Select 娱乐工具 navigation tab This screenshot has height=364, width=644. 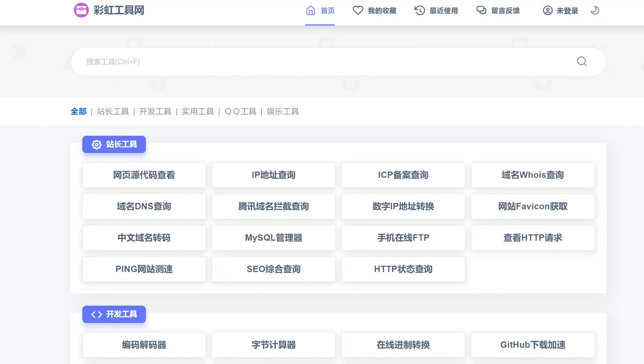click(x=282, y=111)
